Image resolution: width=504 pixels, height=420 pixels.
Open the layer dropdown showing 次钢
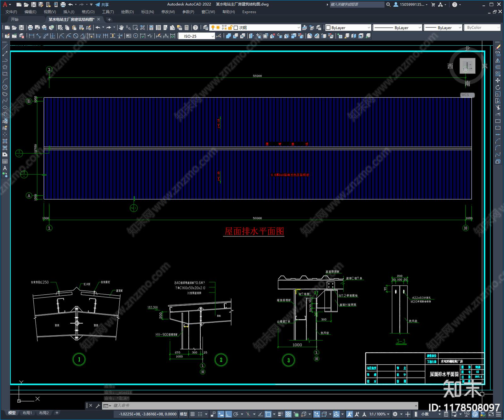255,28
